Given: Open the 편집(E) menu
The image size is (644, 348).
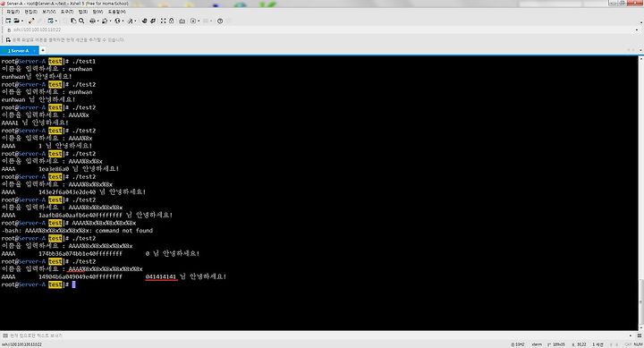Looking at the screenshot, I should [x=30, y=12].
